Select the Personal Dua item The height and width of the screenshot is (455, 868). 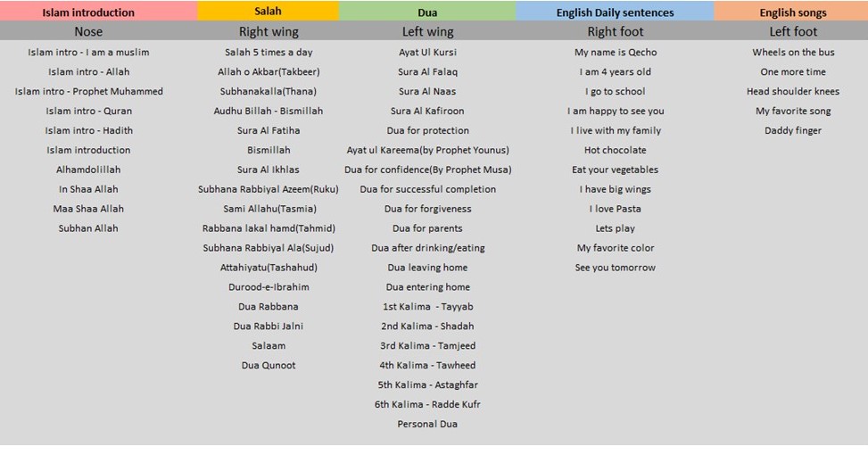(427, 424)
